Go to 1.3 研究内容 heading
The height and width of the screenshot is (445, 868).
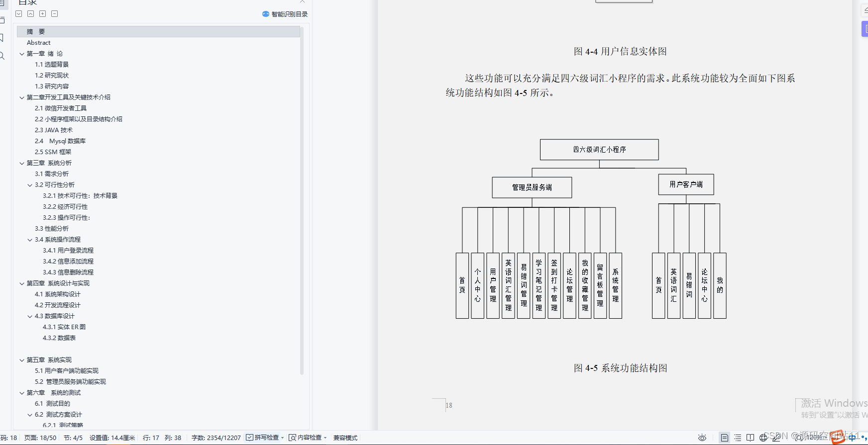coord(52,87)
